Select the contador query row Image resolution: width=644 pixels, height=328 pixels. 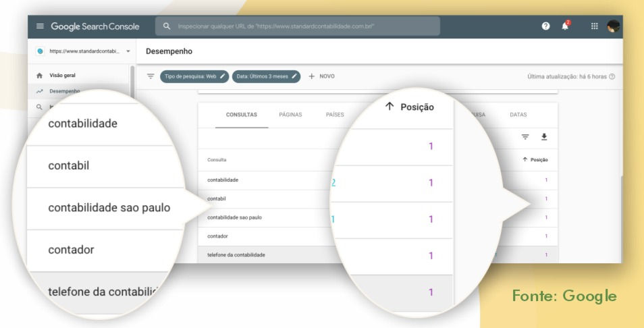click(x=377, y=236)
